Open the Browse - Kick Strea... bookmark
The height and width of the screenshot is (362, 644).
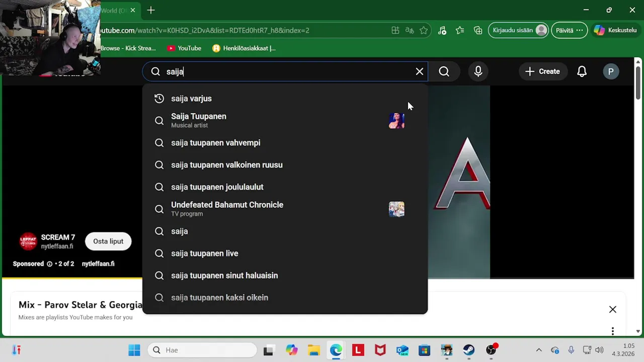click(x=128, y=48)
